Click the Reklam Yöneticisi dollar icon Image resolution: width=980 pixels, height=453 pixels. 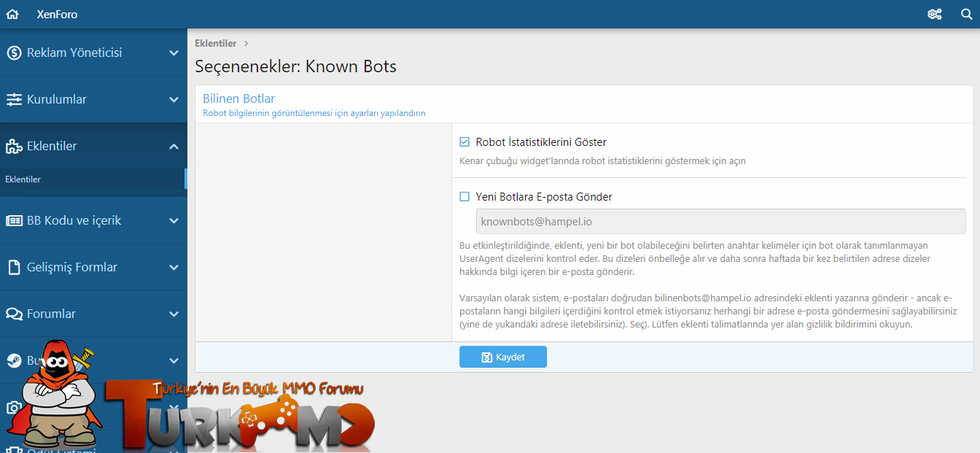[14, 53]
